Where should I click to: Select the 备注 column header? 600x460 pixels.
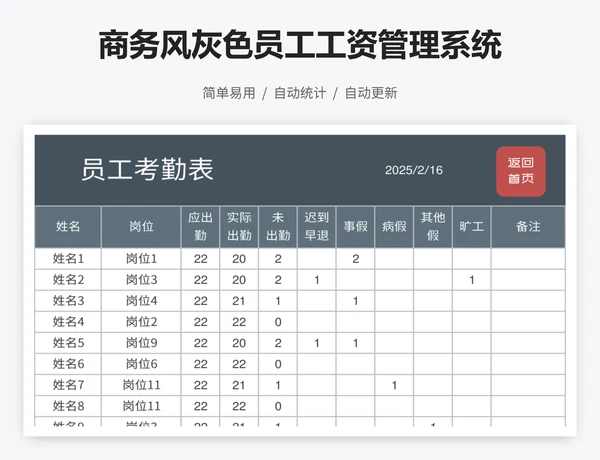[528, 227]
